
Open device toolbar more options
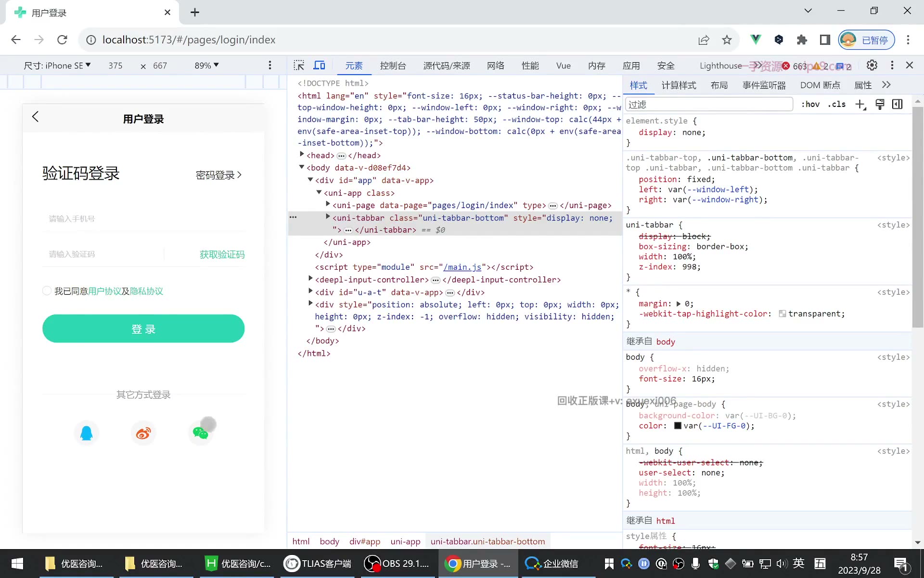270,65
